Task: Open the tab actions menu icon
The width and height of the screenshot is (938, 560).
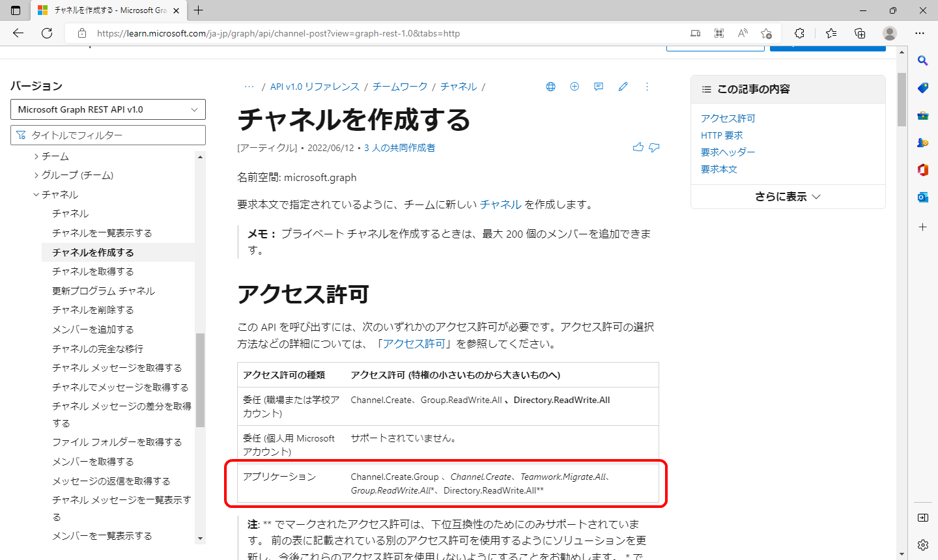Action: click(x=16, y=10)
